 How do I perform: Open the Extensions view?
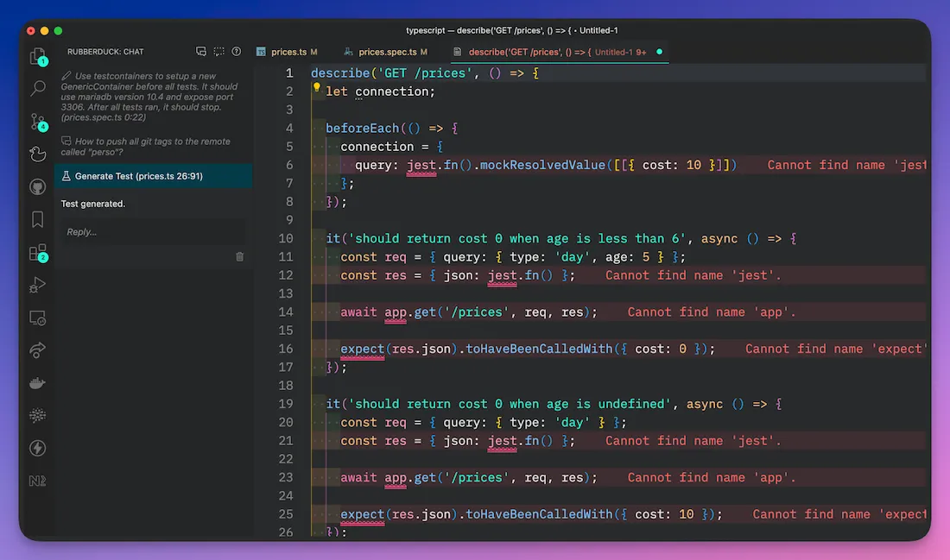point(37,253)
